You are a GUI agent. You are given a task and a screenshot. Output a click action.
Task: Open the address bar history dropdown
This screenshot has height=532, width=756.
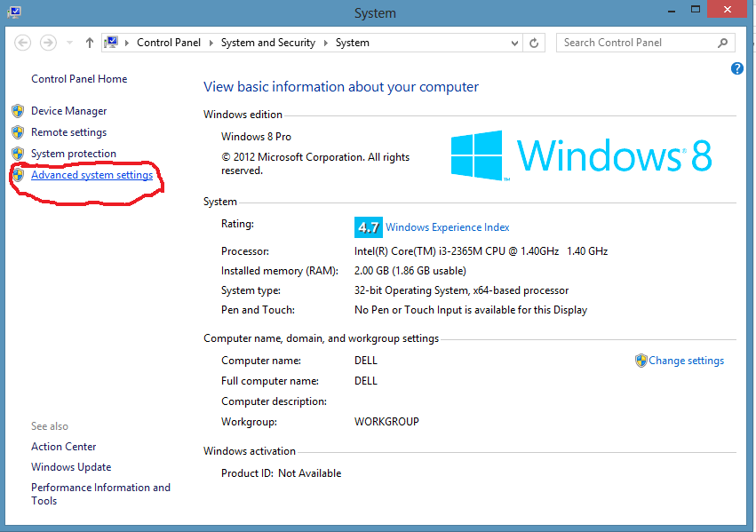point(514,43)
